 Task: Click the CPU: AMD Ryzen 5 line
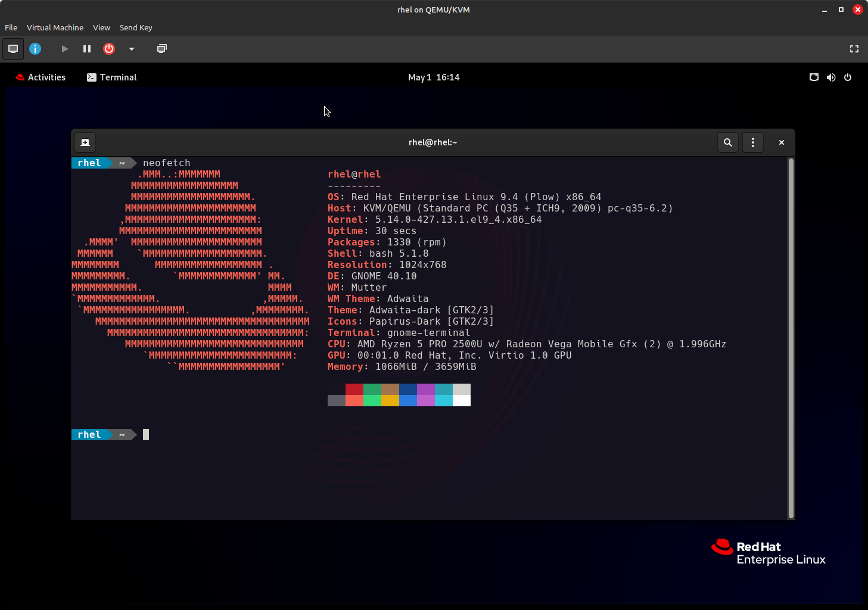click(527, 344)
